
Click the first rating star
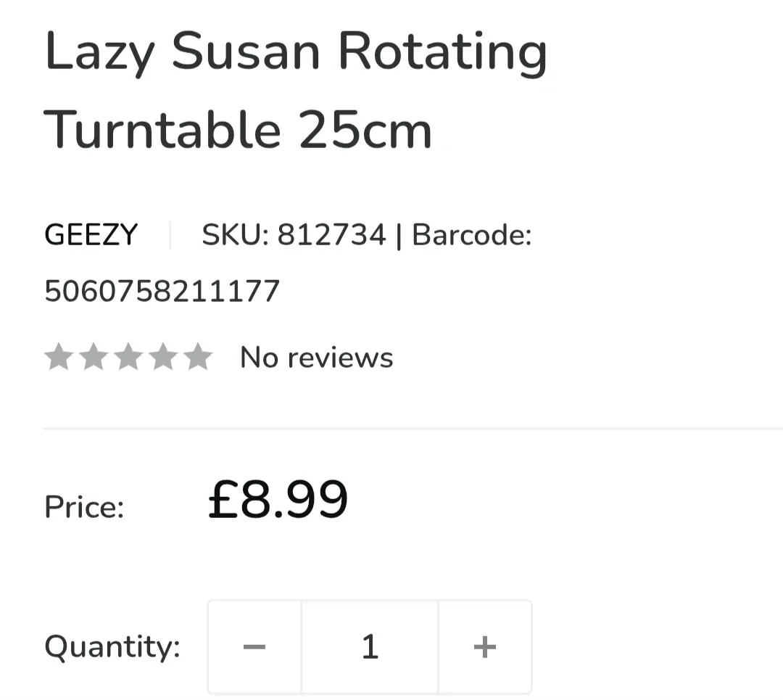click(59, 356)
